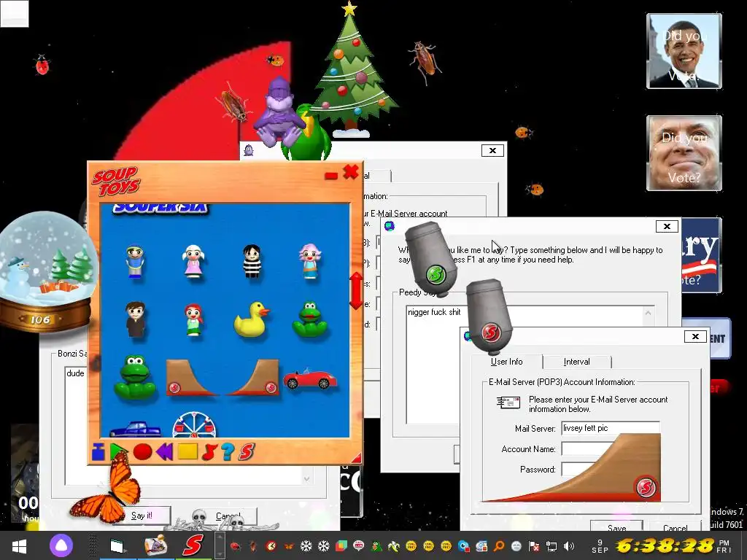747x560 pixels.
Task: Hit the red record circle in Soup Toys
Action: [x=142, y=451]
